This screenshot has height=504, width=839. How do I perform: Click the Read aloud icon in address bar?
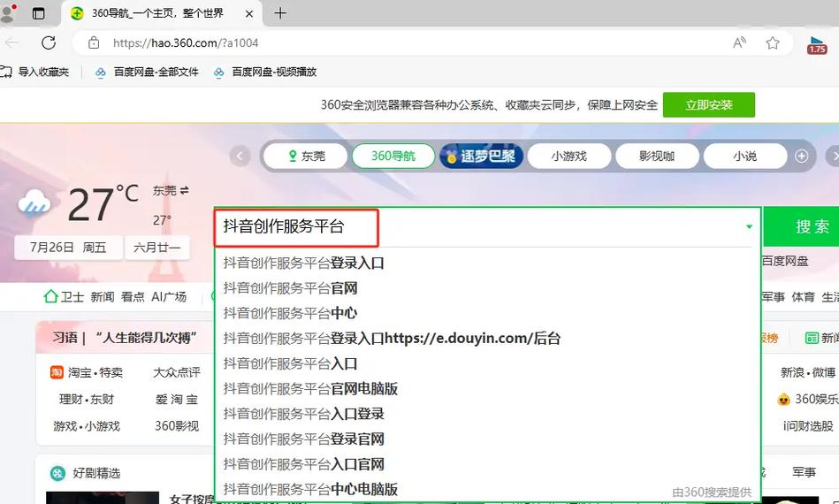tap(739, 42)
